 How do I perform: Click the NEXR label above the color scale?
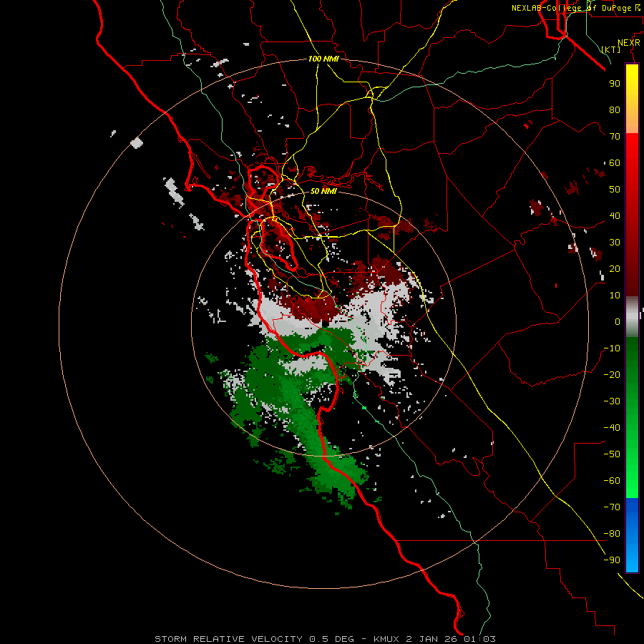[629, 43]
